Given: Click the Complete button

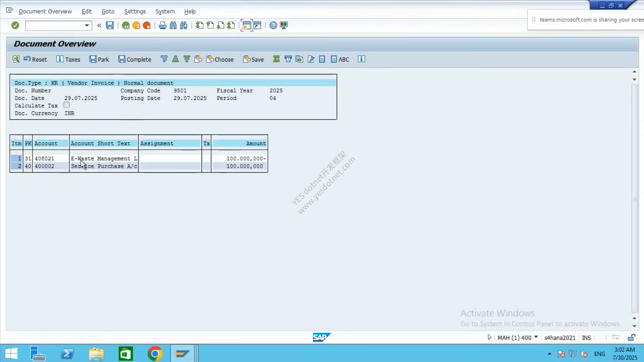Looking at the screenshot, I should [135, 59].
